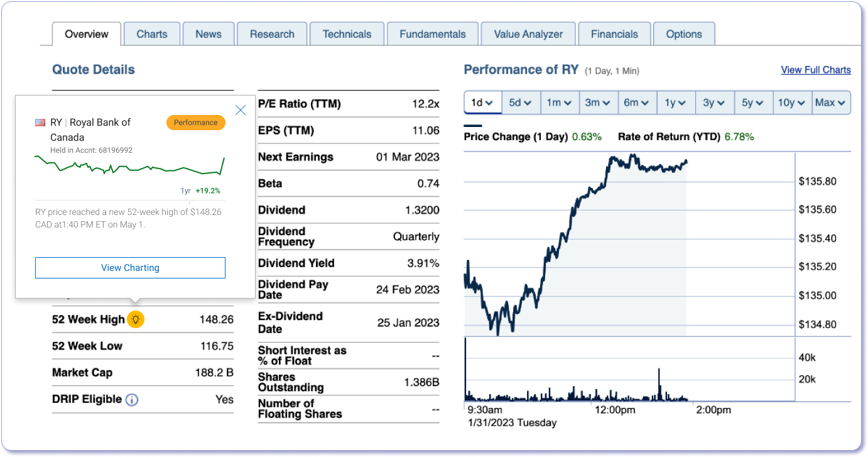Image resolution: width=868 pixels, height=457 pixels.
Task: Click the Dividend Frequency value Quarterly
Action: pos(416,237)
